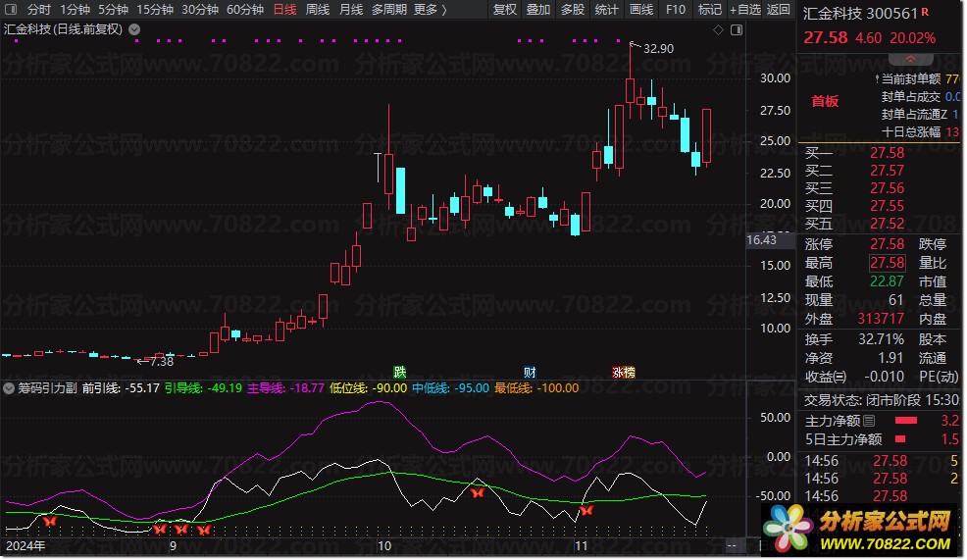Activate the 画线 drawing tool
967x560 pixels.
tap(640, 9)
